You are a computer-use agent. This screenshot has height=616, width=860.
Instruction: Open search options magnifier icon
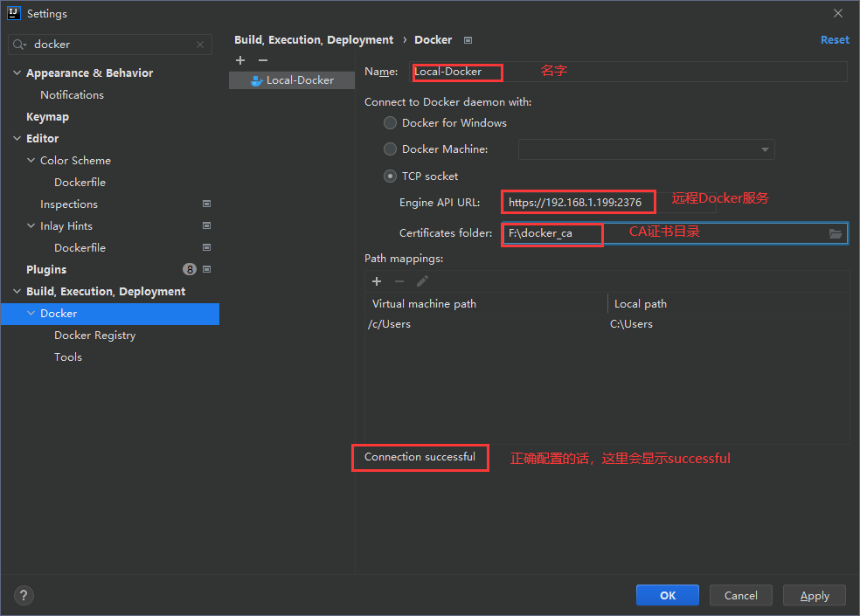point(19,45)
